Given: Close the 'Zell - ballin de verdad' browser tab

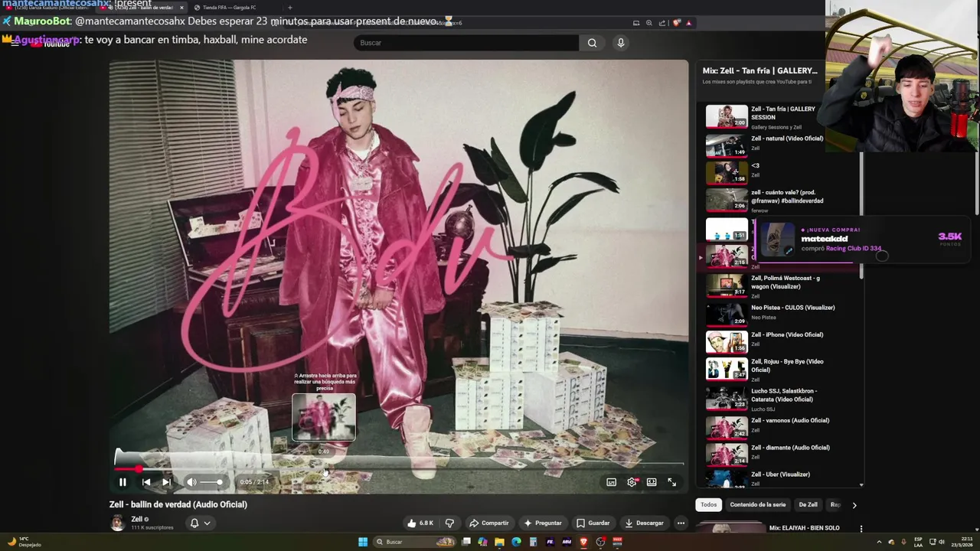Looking at the screenshot, I should pyautogui.click(x=181, y=8).
